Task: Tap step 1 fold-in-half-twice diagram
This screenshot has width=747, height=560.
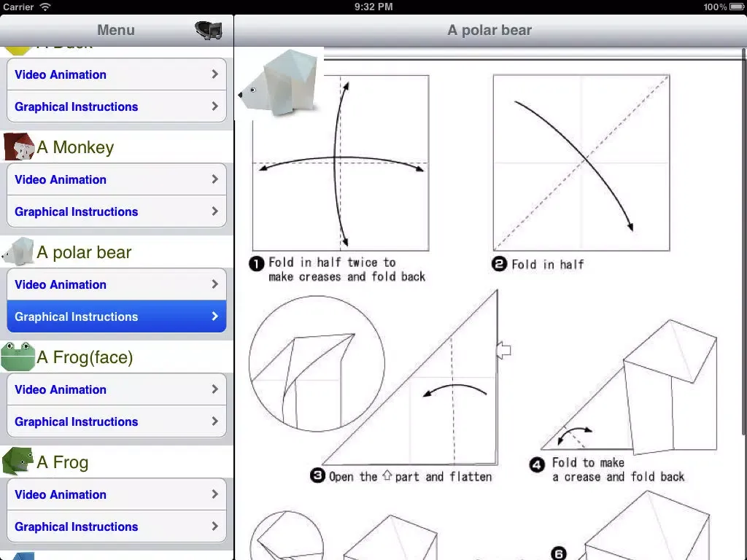Action: (341, 163)
